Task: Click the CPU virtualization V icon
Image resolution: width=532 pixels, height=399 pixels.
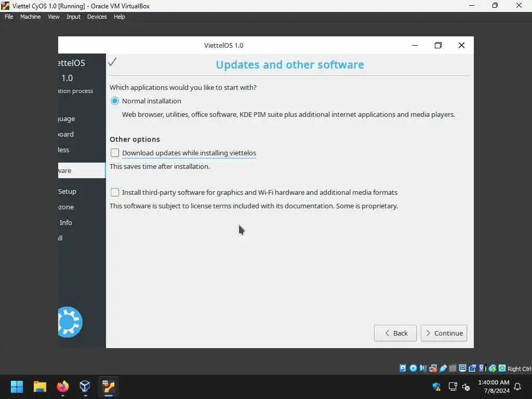Action: coord(482,368)
